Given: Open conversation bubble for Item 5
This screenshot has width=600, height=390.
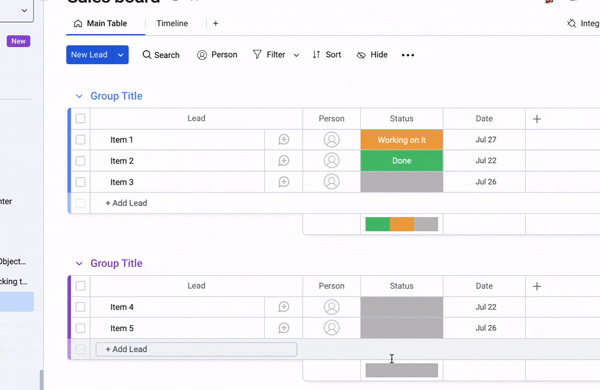Looking at the screenshot, I should tap(284, 328).
